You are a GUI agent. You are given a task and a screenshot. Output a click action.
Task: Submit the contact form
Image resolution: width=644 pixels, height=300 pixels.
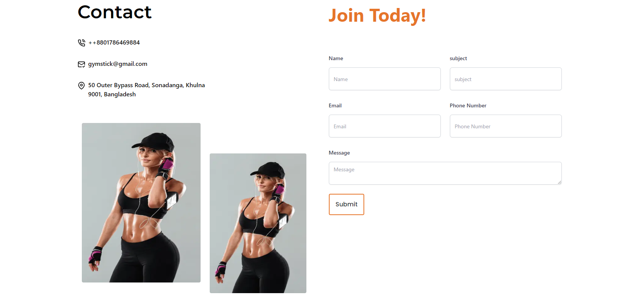tap(346, 204)
